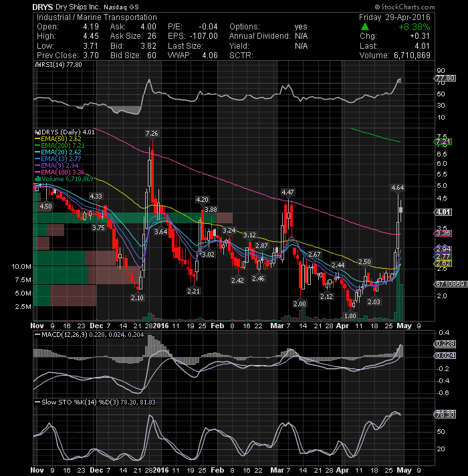Click the 2016 year label on price axis

pyautogui.click(x=161, y=326)
